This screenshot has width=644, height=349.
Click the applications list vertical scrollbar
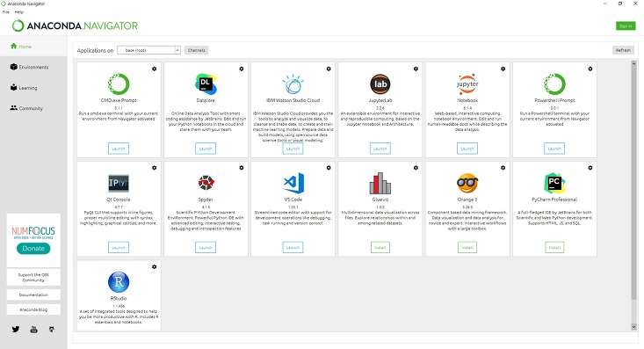(x=633, y=184)
